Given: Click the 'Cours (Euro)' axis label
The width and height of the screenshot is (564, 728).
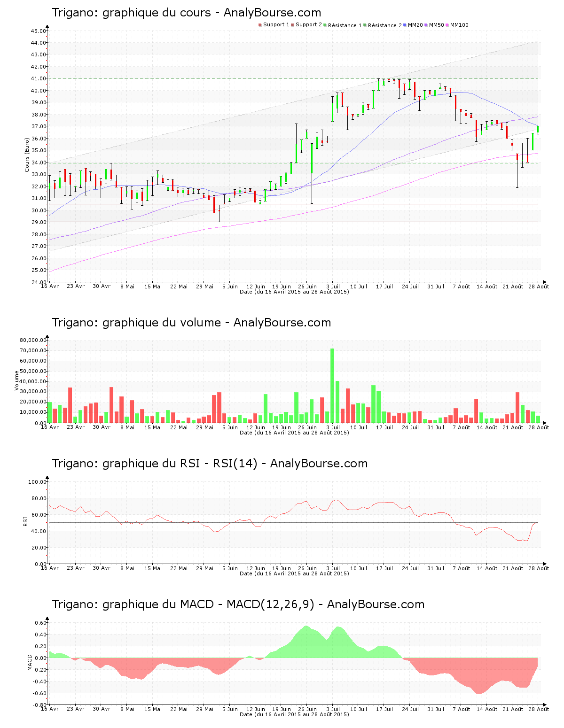Looking at the screenshot, I should point(27,155).
